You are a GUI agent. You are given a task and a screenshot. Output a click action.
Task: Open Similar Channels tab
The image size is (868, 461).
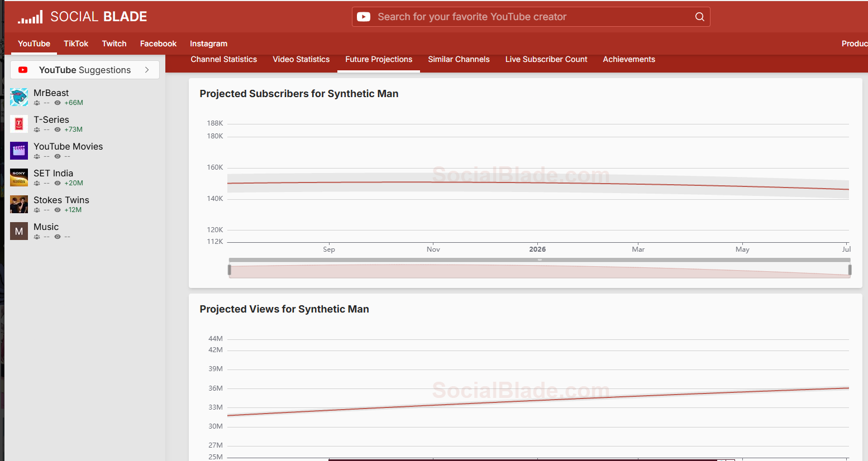459,59
